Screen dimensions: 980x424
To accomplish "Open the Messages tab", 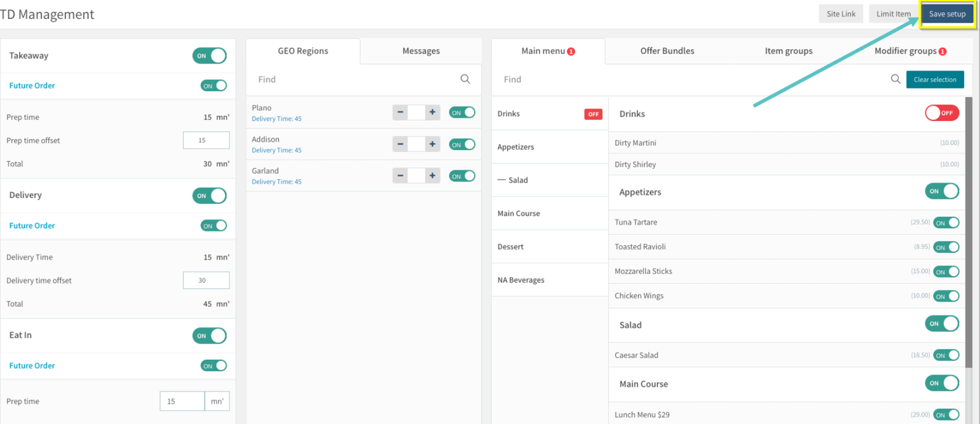I will pyautogui.click(x=421, y=51).
